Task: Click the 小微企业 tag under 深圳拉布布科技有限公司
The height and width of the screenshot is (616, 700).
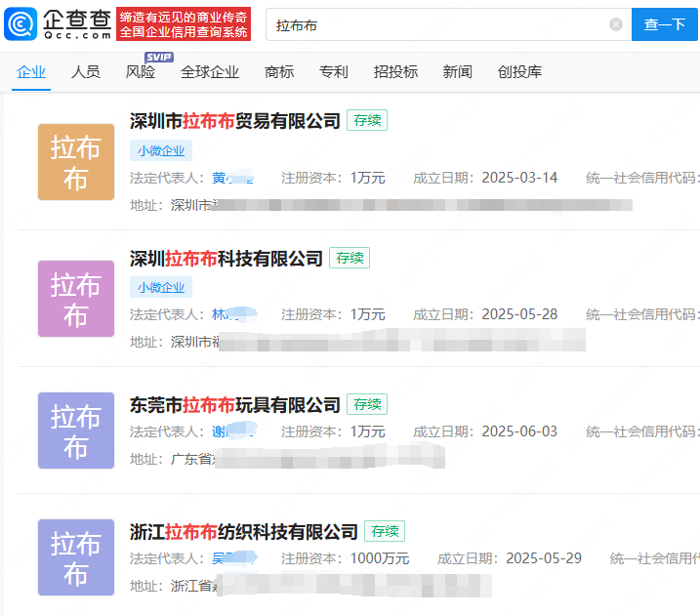Action: tap(161, 288)
